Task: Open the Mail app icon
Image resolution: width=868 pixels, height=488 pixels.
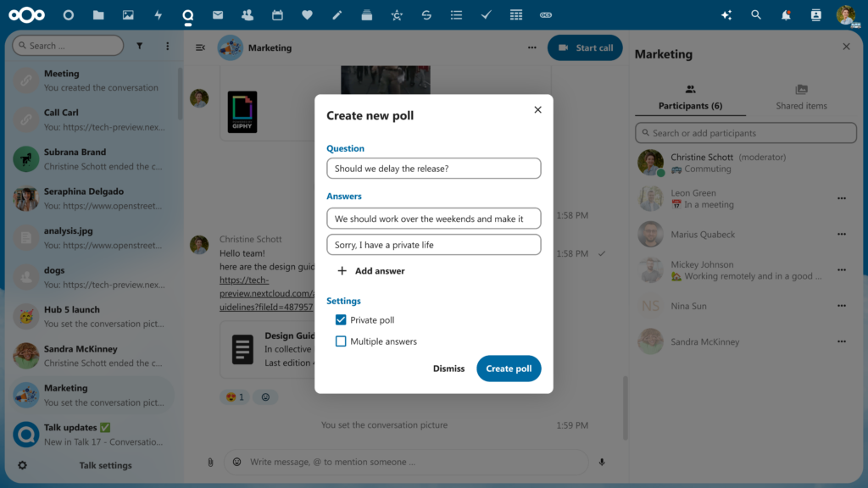Action: click(217, 14)
